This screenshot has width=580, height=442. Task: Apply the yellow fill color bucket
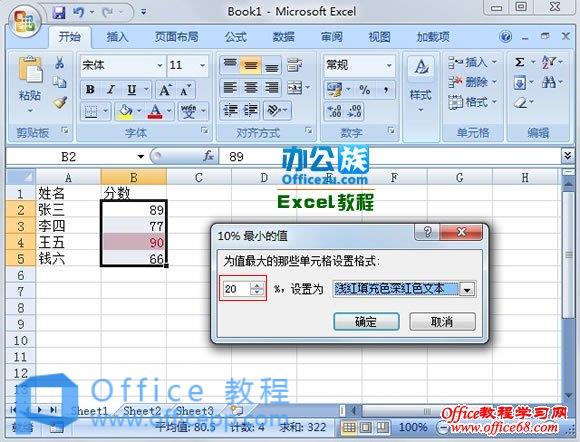pyautogui.click(x=125, y=111)
